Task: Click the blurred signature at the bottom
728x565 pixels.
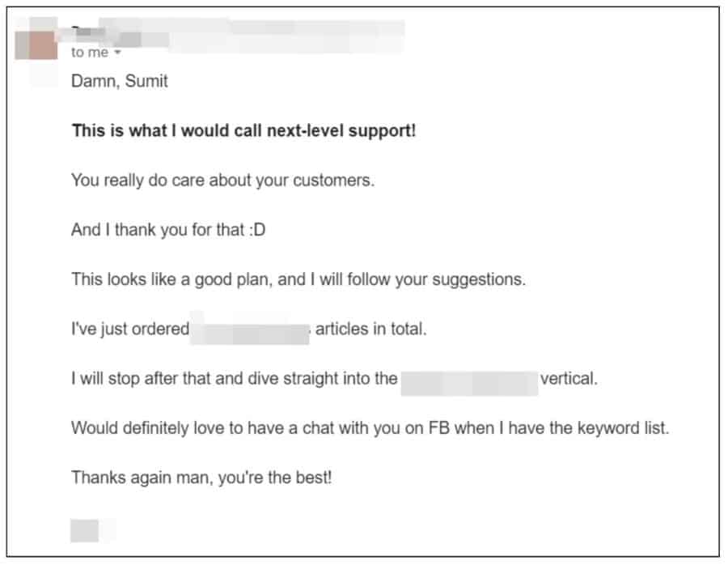Action: point(87,530)
